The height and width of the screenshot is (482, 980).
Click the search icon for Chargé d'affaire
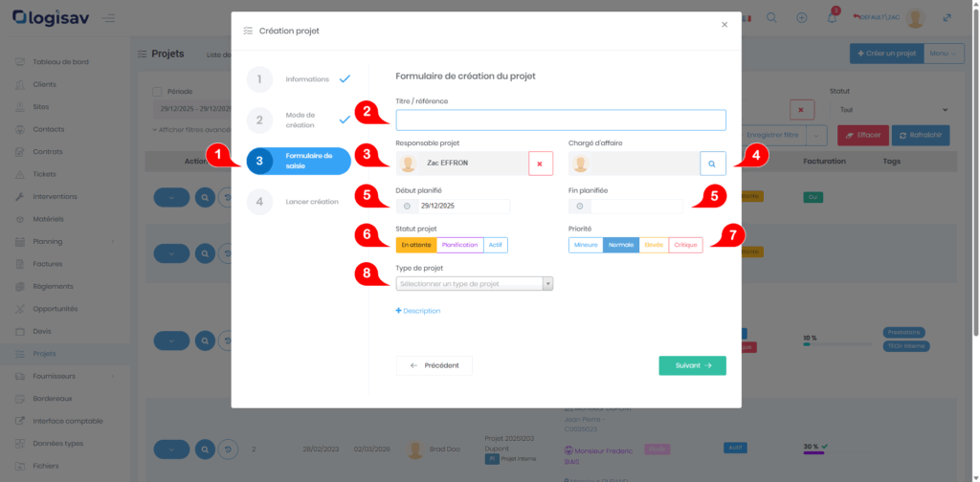[x=712, y=164]
